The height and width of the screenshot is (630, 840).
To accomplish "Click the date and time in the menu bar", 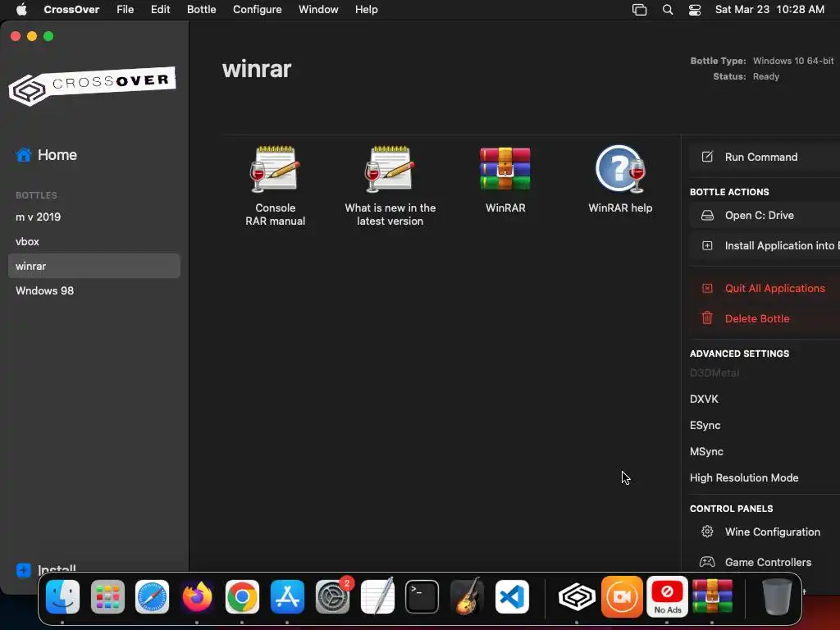I will pos(769,10).
